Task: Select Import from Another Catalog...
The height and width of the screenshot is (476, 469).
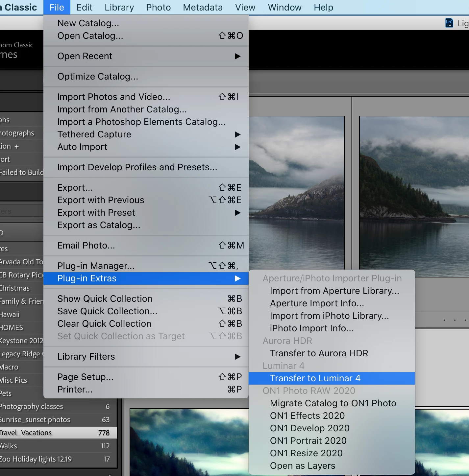Action: 146,109
